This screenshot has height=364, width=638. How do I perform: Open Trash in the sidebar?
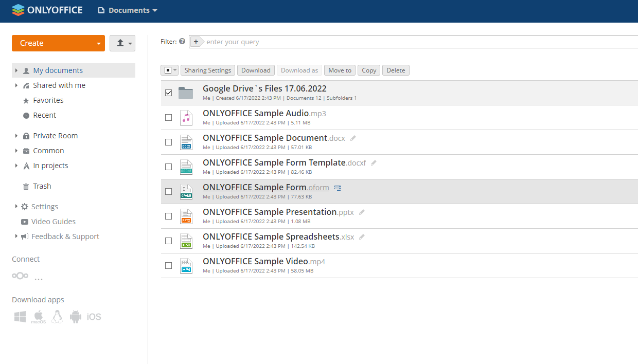tap(42, 186)
